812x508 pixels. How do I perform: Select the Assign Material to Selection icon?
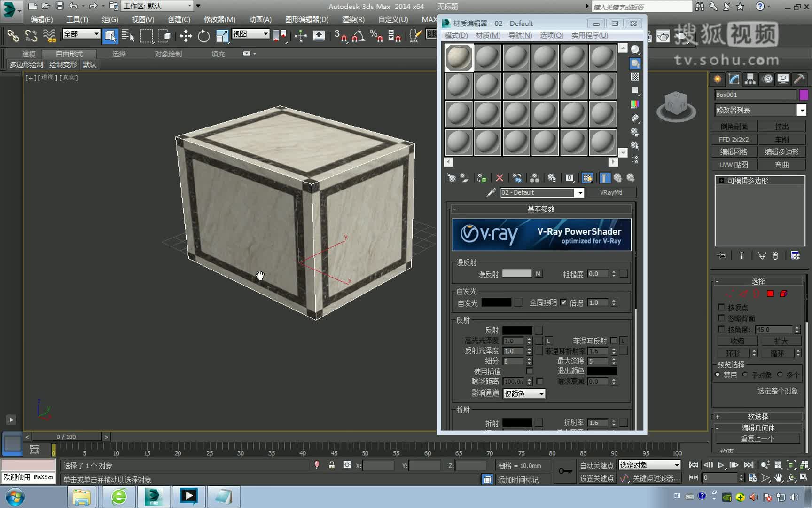[x=481, y=178]
